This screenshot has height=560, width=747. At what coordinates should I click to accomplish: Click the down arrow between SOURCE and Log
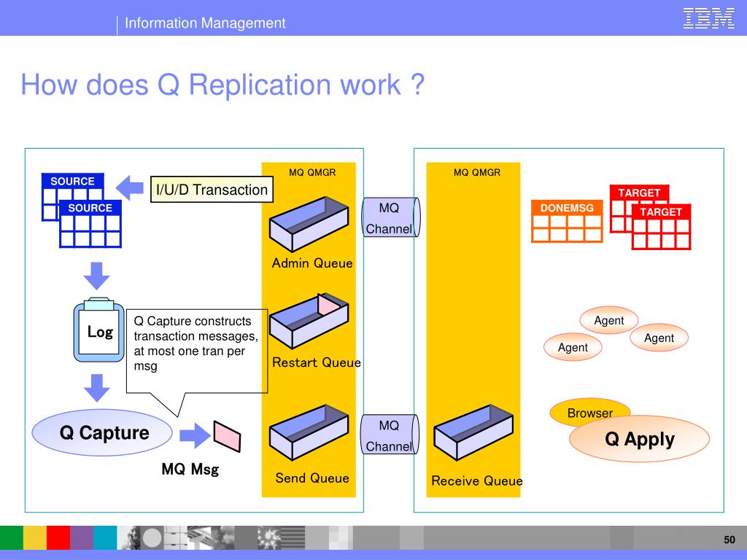97,276
